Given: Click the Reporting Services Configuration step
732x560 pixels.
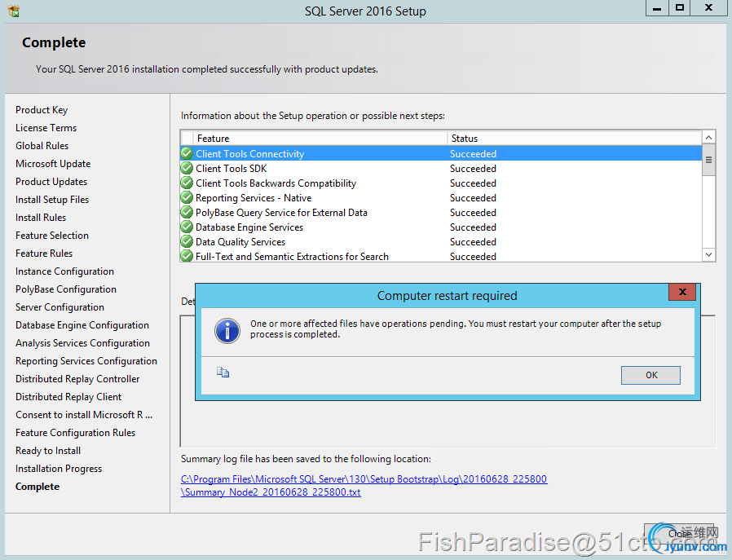Looking at the screenshot, I should pyautogui.click(x=86, y=361).
